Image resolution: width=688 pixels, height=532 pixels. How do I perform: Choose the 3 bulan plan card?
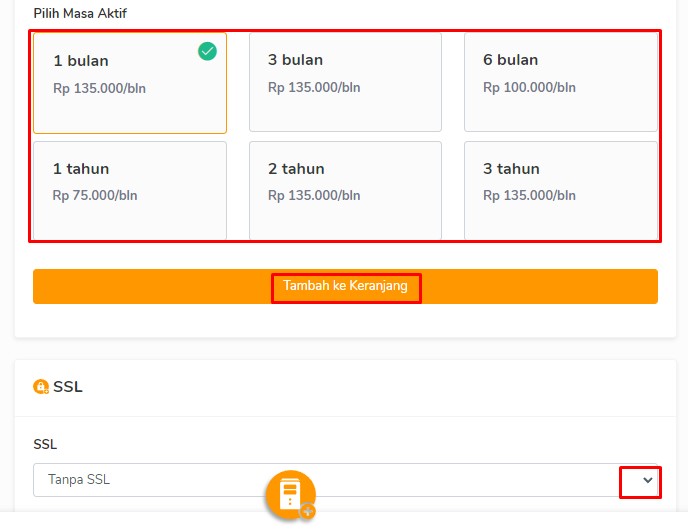(x=345, y=83)
